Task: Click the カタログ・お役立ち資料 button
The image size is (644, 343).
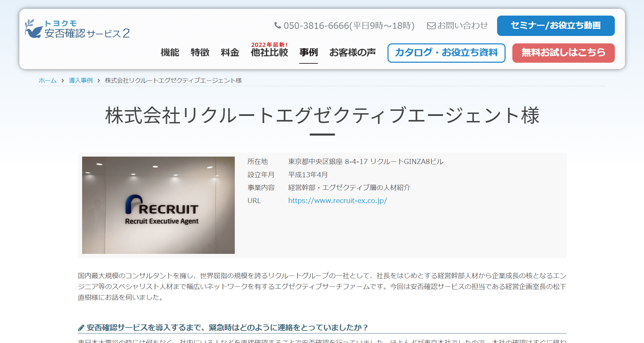Action: pyautogui.click(x=447, y=53)
